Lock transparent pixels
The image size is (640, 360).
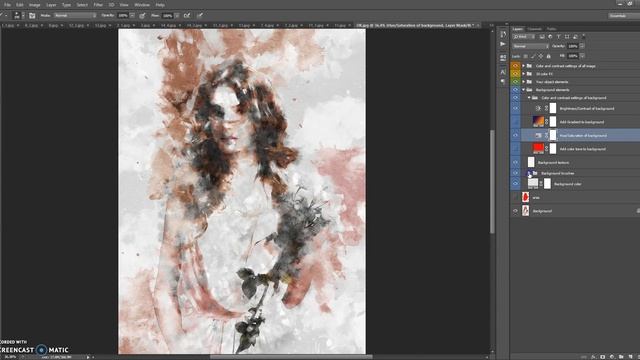[x=526, y=56]
